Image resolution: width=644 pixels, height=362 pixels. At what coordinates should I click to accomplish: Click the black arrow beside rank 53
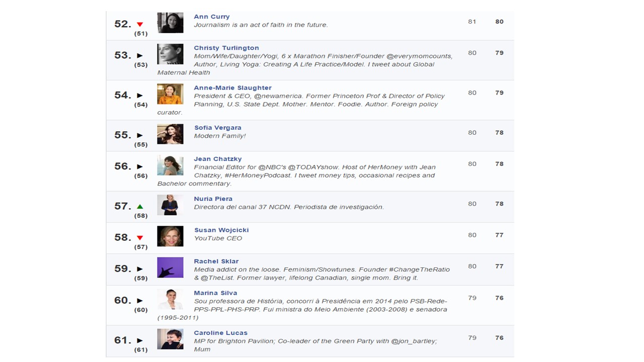[140, 56]
